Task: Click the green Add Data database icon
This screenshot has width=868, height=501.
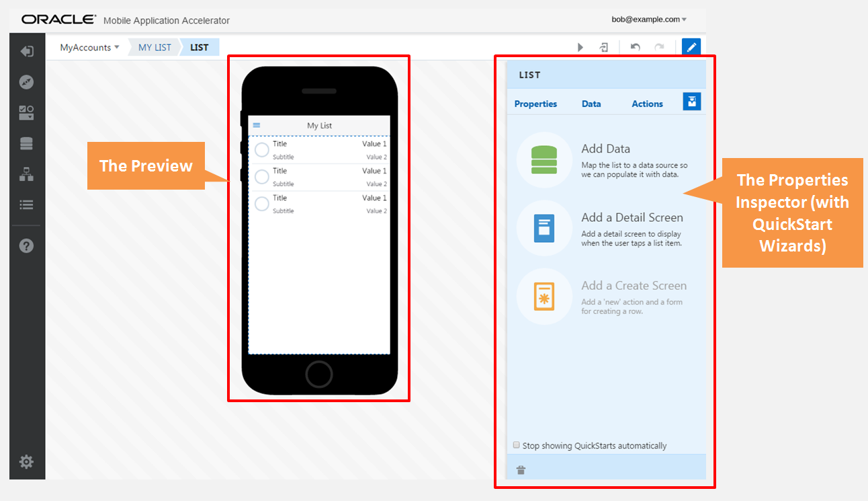Action: (544, 160)
